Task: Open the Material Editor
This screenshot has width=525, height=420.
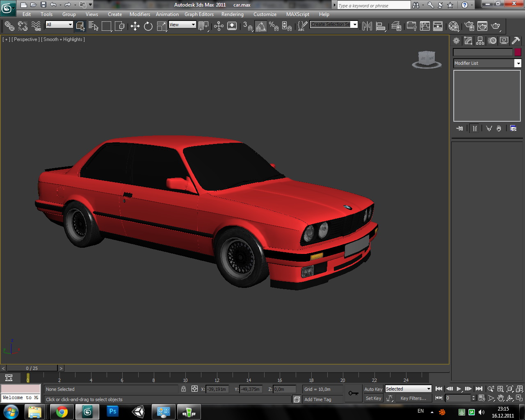Action: 453,26
